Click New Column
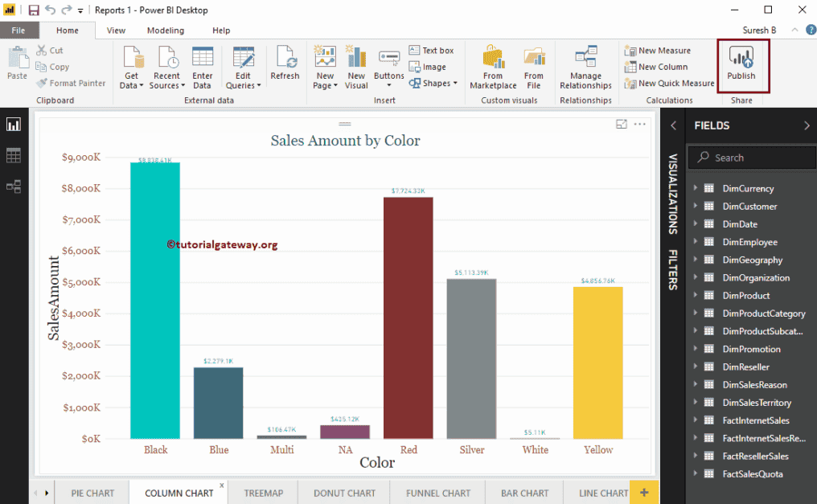This screenshot has height=504, width=817. pyautogui.click(x=656, y=67)
